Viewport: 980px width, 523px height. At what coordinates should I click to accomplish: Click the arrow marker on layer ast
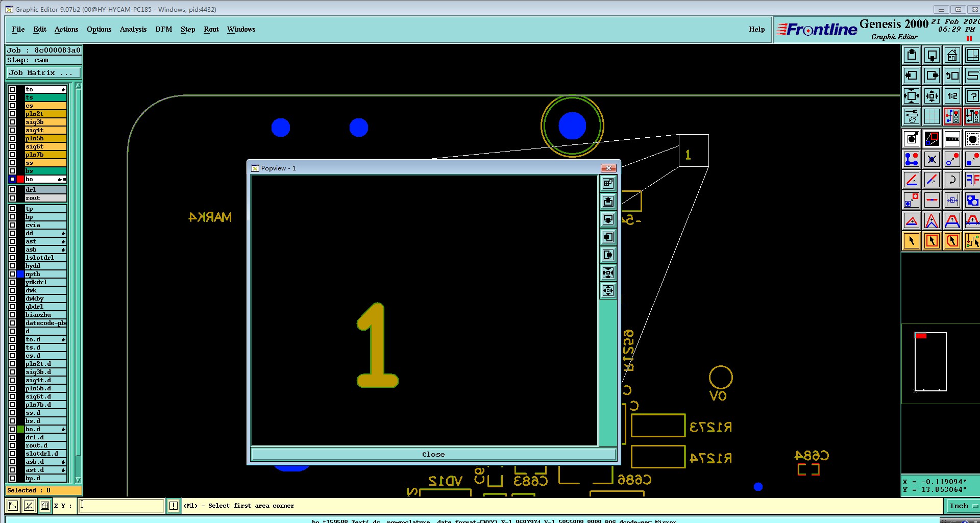tap(63, 241)
